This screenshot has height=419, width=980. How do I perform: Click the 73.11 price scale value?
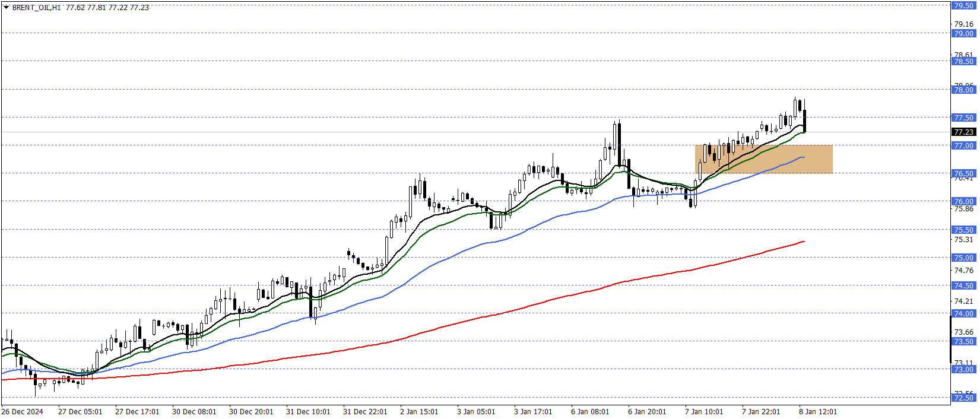click(963, 363)
